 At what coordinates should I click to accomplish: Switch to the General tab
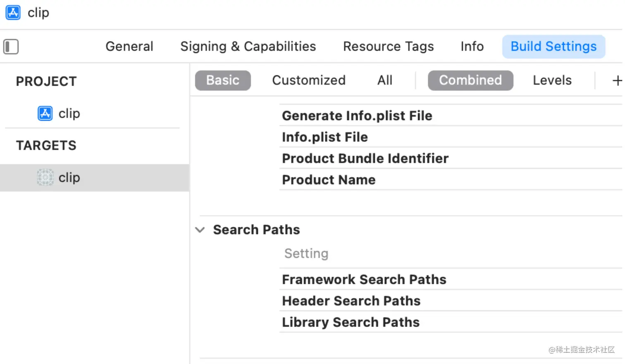129,46
